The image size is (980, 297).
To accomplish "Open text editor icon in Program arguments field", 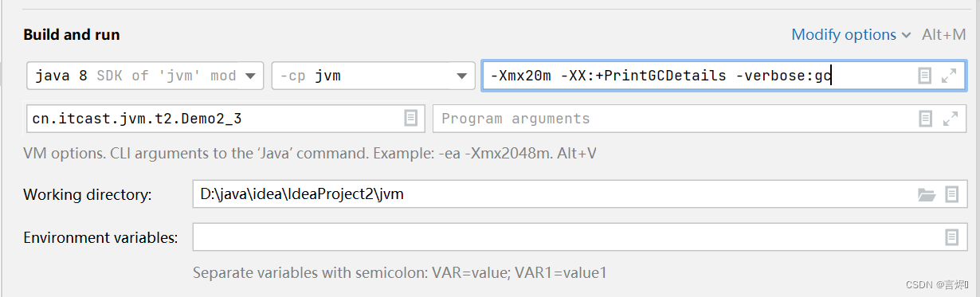I will click(924, 119).
